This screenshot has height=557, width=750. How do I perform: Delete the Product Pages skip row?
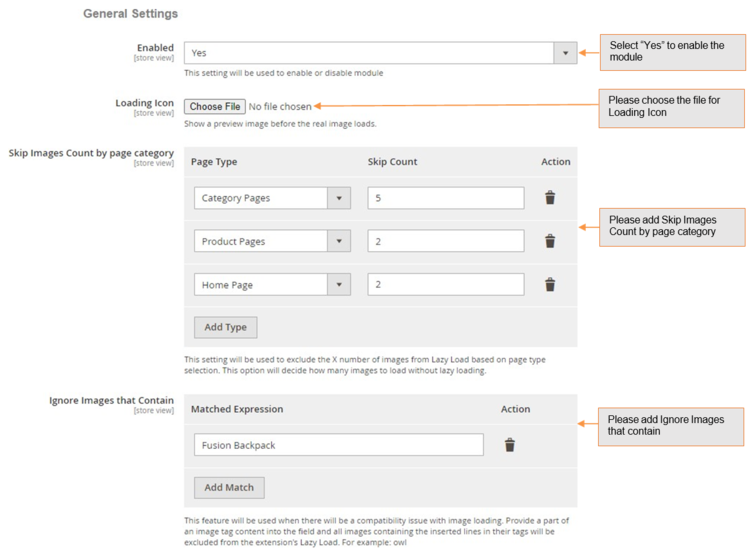point(549,241)
